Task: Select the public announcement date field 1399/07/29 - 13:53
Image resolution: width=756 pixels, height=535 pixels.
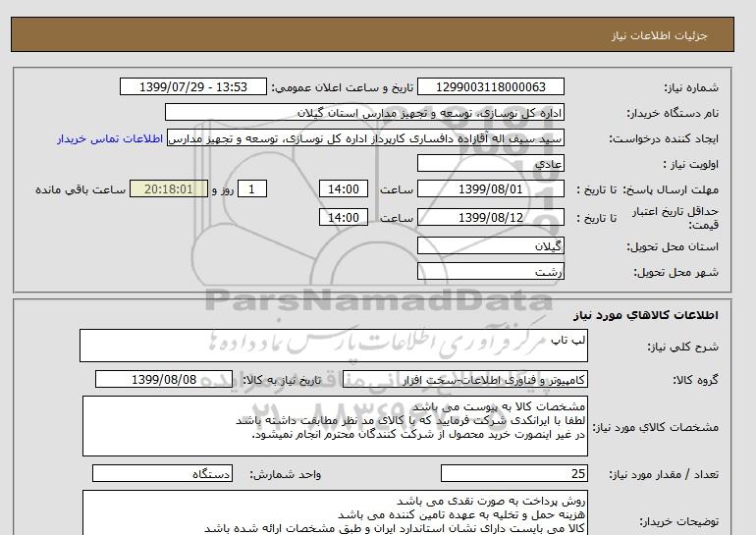Action: click(192, 86)
